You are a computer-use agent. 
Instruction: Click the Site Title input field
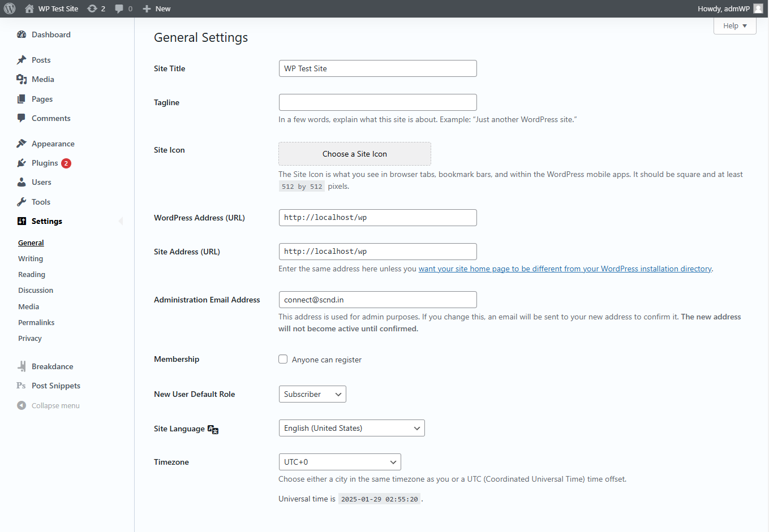click(378, 68)
